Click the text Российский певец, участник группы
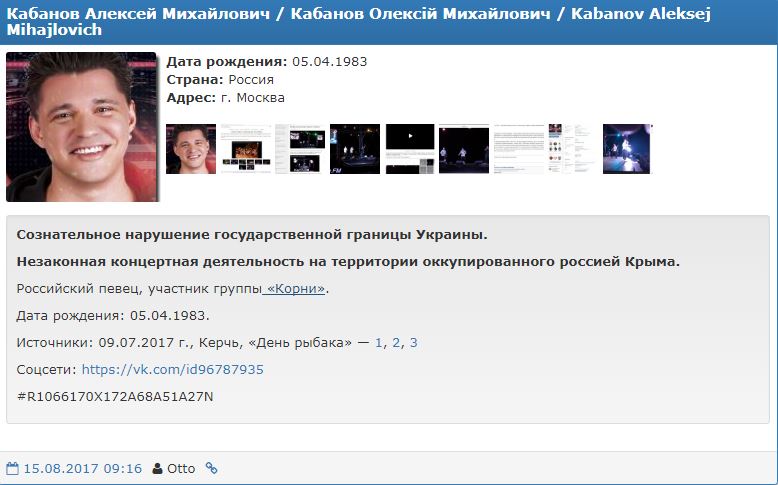This screenshot has width=778, height=485. (x=139, y=288)
